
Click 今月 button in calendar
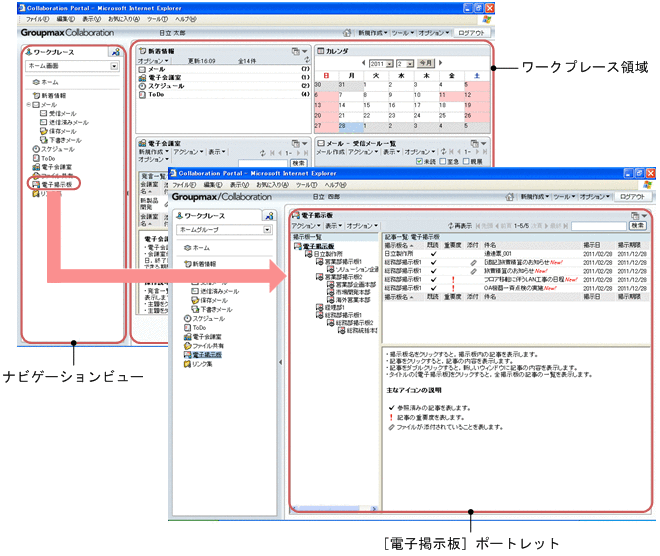click(425, 63)
